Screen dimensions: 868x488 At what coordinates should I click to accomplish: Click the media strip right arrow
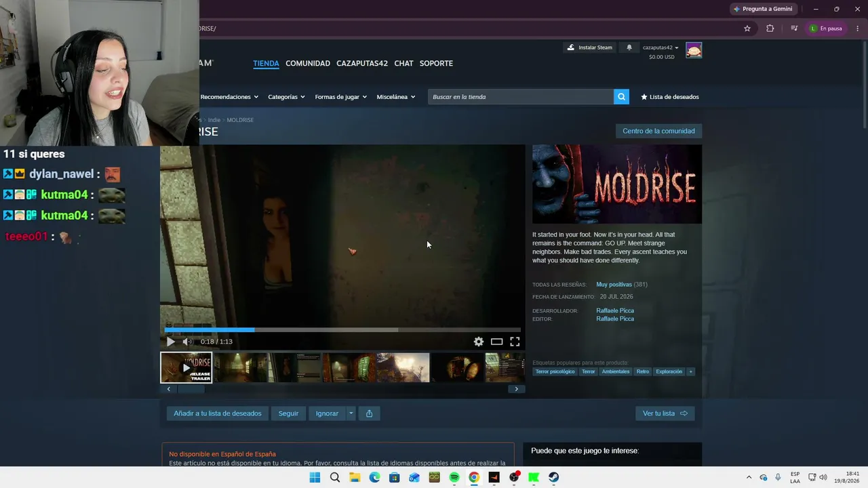click(x=517, y=389)
